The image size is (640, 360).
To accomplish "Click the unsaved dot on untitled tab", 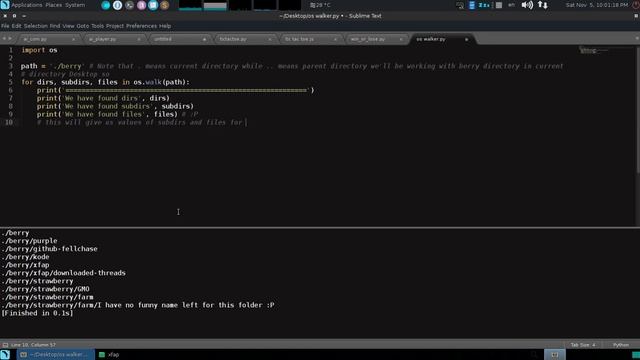I will tap(204, 40).
